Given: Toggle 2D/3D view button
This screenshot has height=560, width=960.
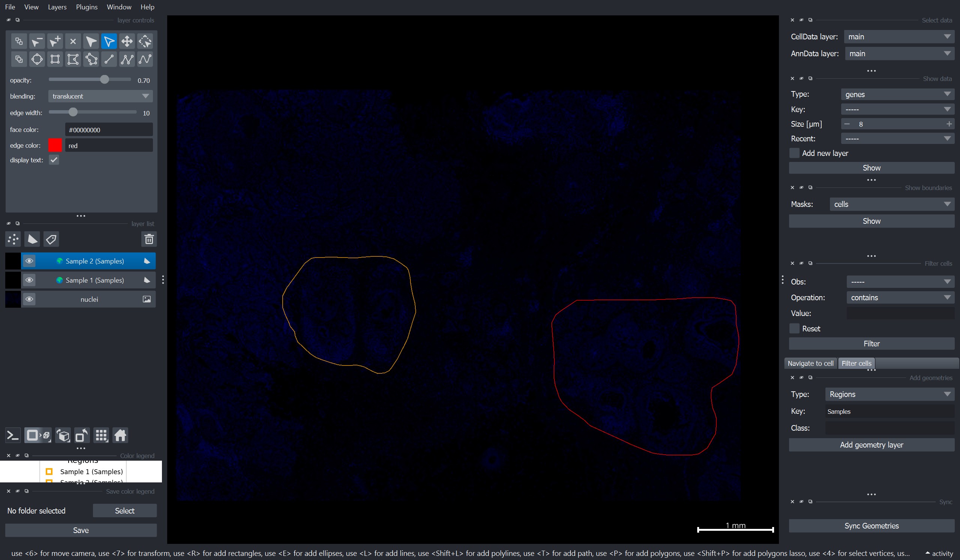Looking at the screenshot, I should click(38, 436).
